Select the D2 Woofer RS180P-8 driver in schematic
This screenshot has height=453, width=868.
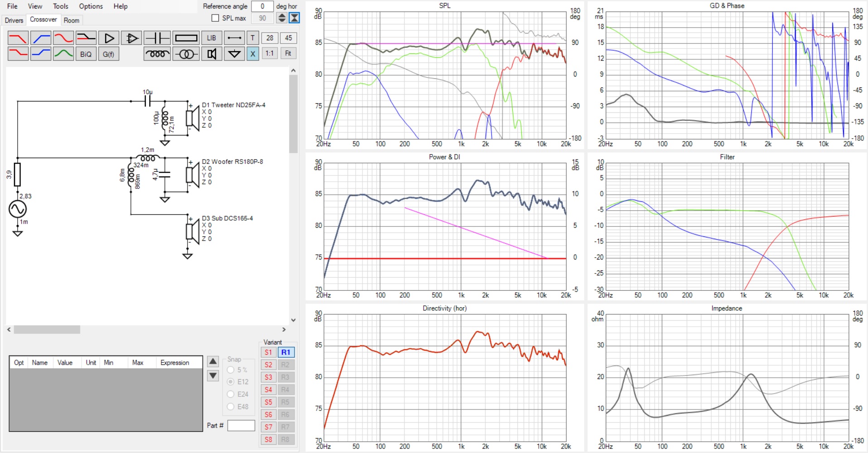[x=193, y=174]
